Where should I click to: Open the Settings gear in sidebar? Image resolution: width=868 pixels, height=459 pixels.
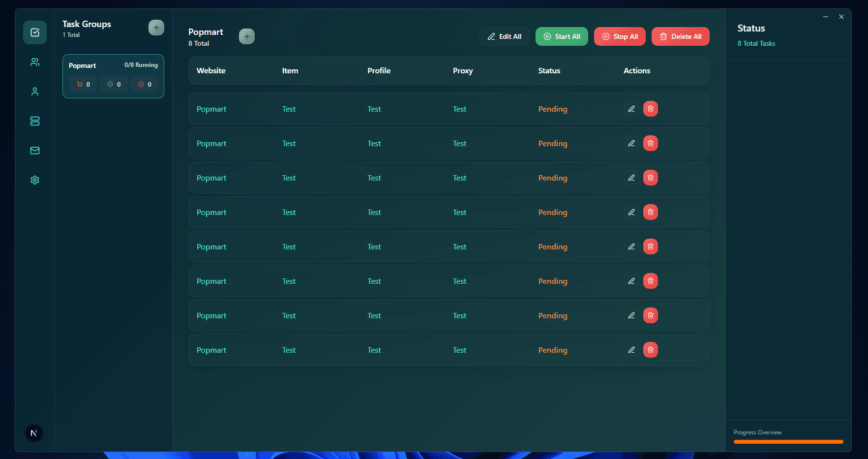[35, 180]
